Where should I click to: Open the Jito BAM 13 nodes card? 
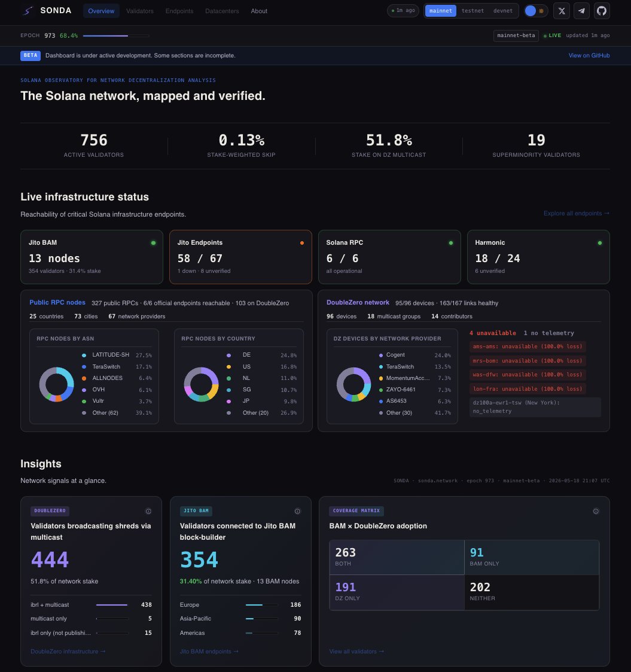point(92,257)
